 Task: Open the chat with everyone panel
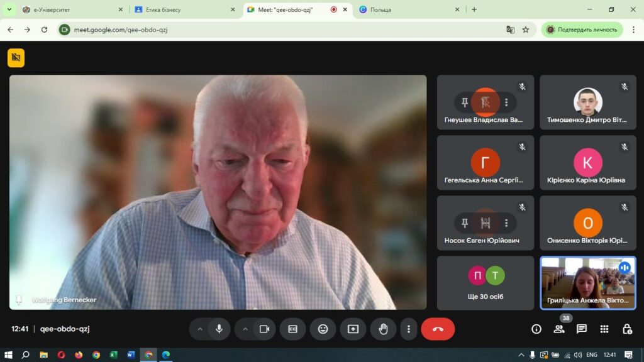[x=582, y=329]
